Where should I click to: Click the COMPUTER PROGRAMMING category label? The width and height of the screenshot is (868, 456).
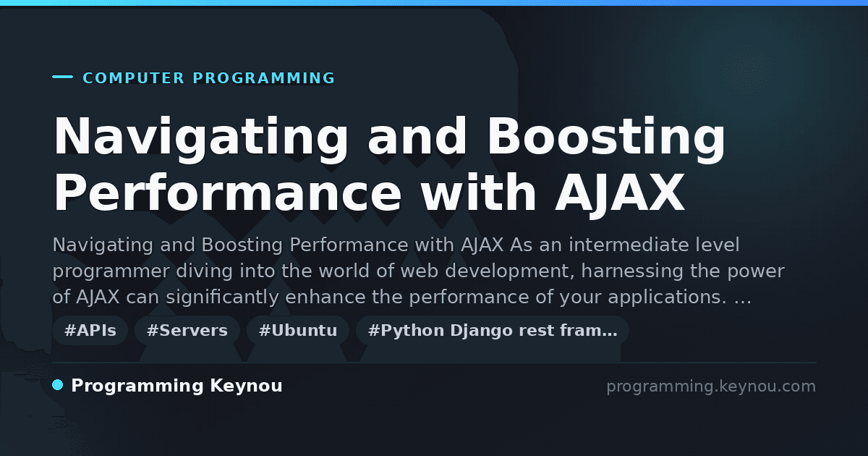(x=209, y=78)
